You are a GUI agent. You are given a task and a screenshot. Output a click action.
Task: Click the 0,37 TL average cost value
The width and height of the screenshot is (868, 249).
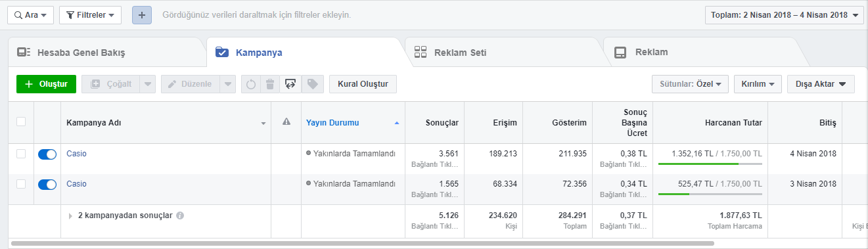click(x=633, y=215)
